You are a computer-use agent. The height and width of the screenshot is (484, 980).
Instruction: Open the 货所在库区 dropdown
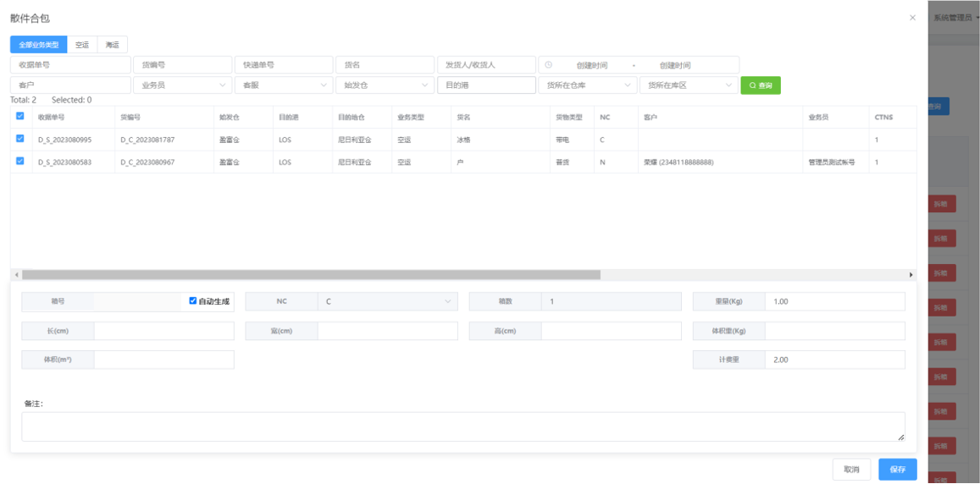pos(689,85)
